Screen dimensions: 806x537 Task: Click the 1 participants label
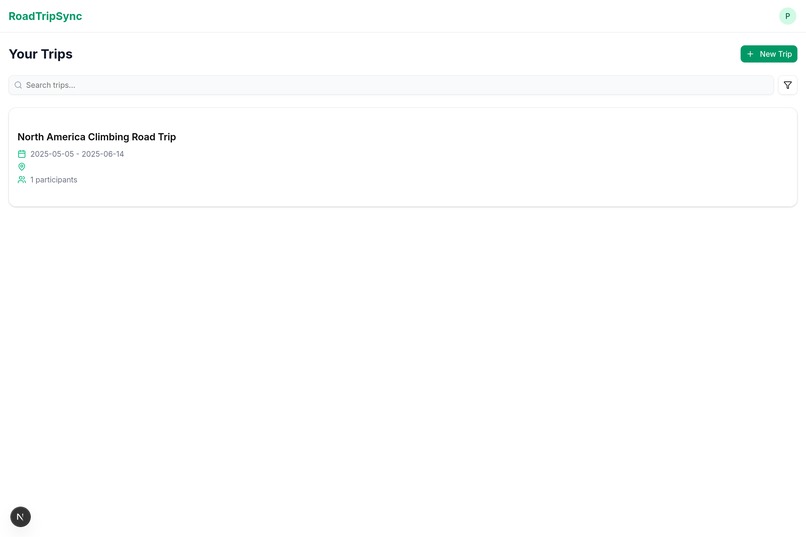[x=53, y=179]
